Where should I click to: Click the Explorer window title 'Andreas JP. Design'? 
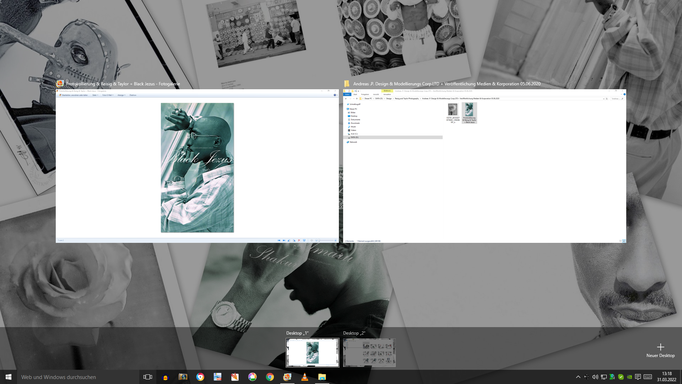(447, 83)
